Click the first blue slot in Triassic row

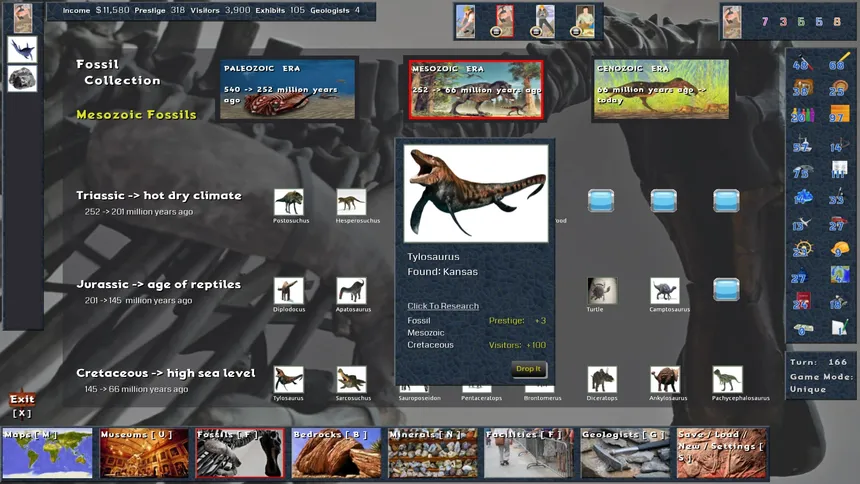coord(601,201)
